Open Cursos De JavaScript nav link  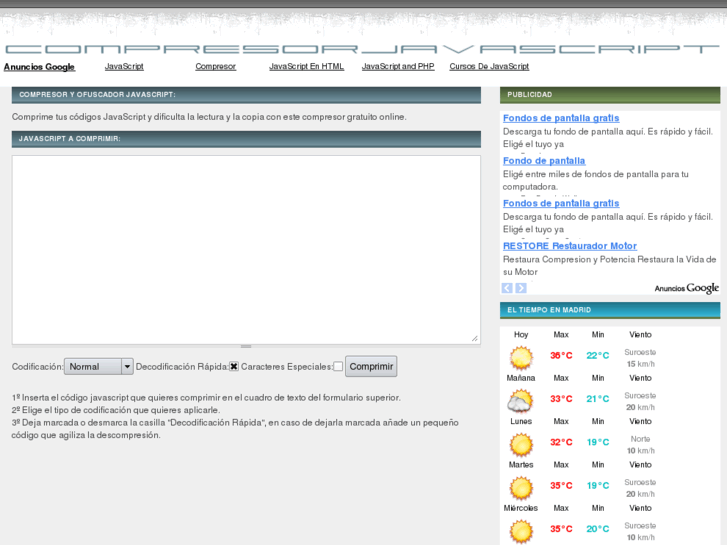click(489, 66)
